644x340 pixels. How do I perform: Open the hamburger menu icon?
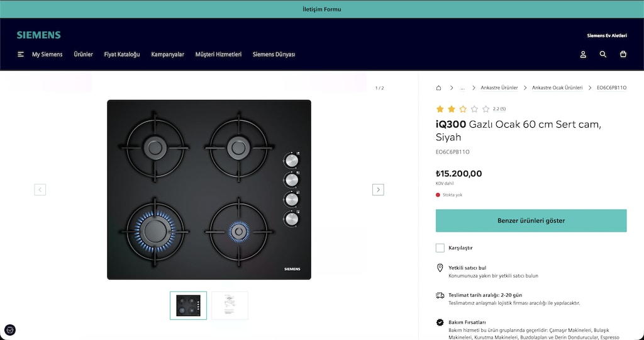(21, 54)
